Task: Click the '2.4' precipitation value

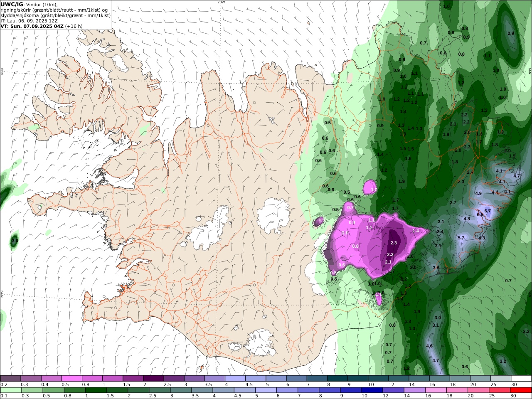Action: pos(470,172)
